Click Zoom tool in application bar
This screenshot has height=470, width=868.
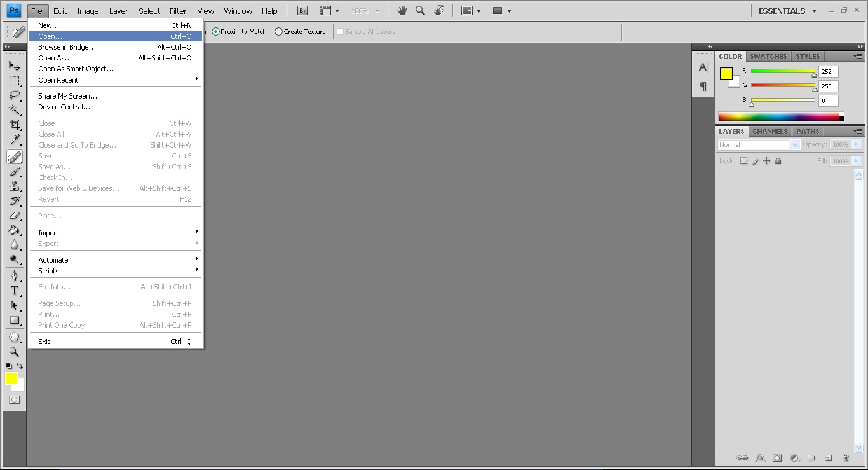(420, 11)
